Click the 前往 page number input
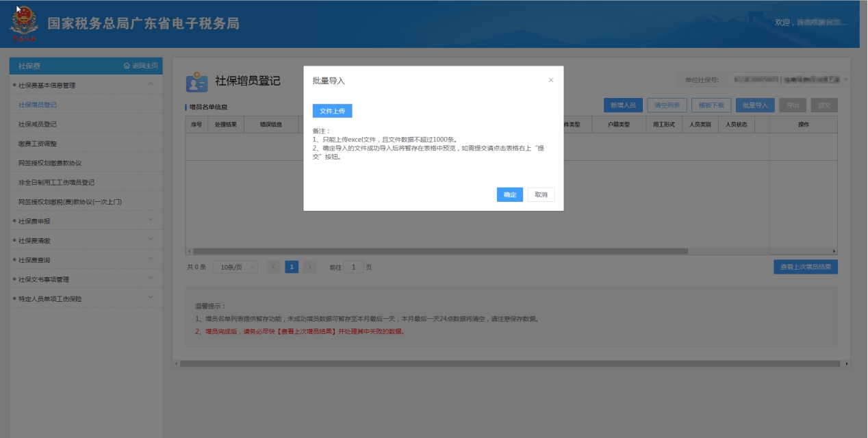 [x=353, y=267]
